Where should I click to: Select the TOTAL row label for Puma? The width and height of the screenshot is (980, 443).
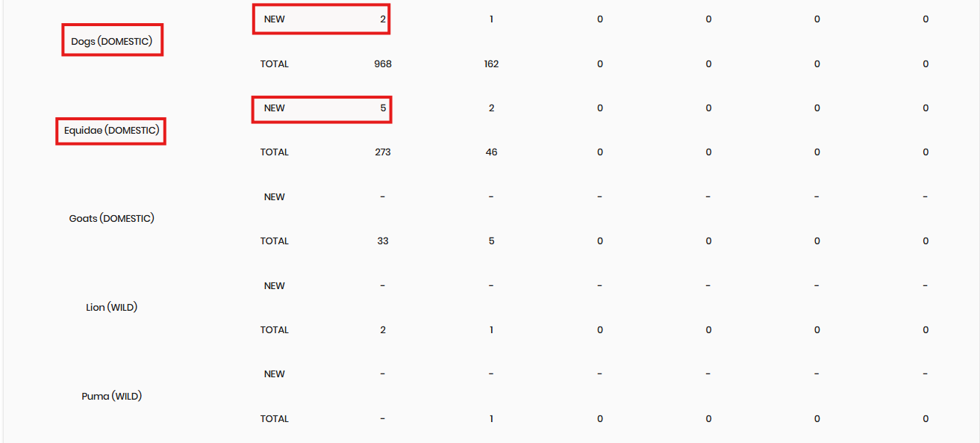(275, 419)
